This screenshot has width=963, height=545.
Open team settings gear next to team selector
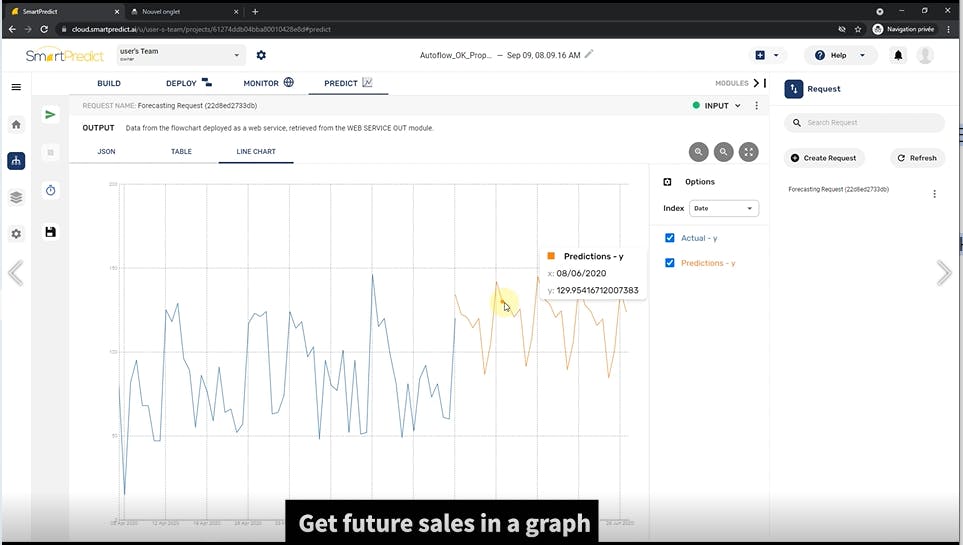[x=261, y=55]
